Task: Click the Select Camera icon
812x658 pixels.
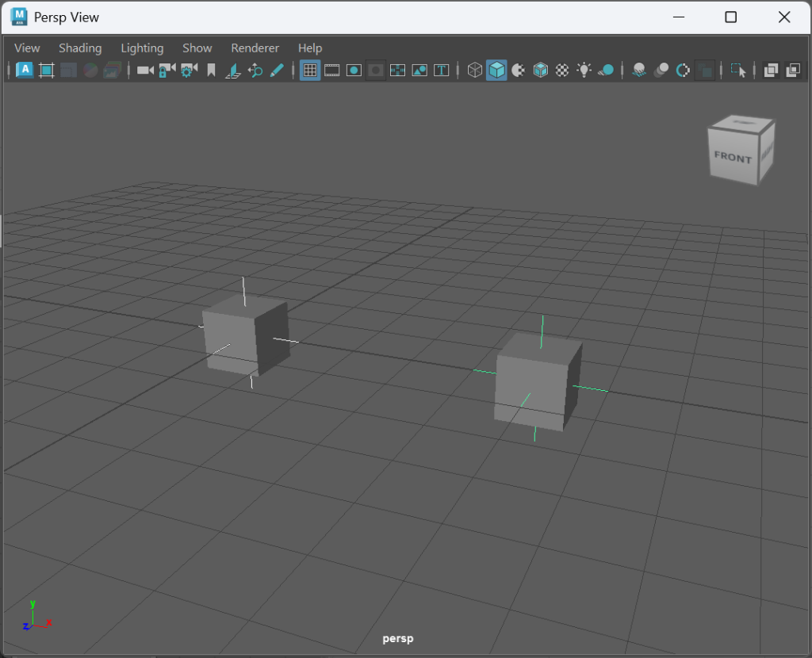Action: 145,71
